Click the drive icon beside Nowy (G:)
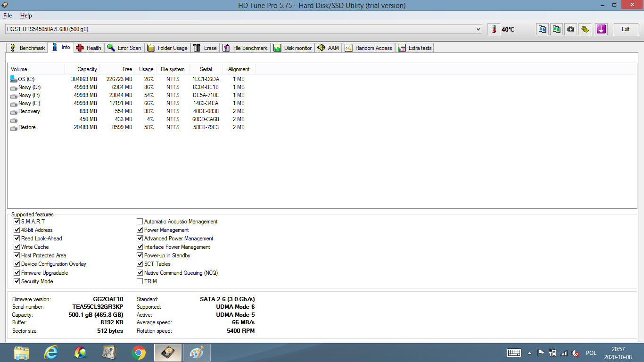This screenshot has height=362, width=644. click(x=14, y=87)
